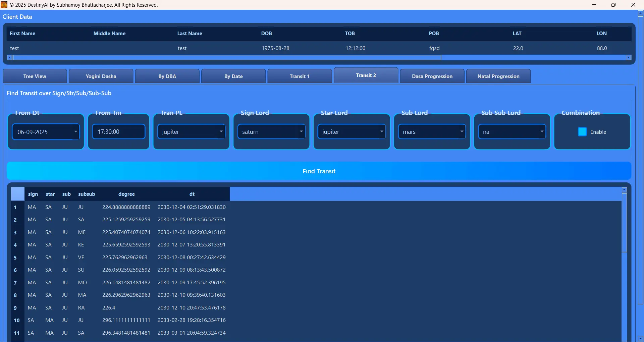Click the main window scroll-down arrow
644x342 pixels.
click(x=640, y=338)
